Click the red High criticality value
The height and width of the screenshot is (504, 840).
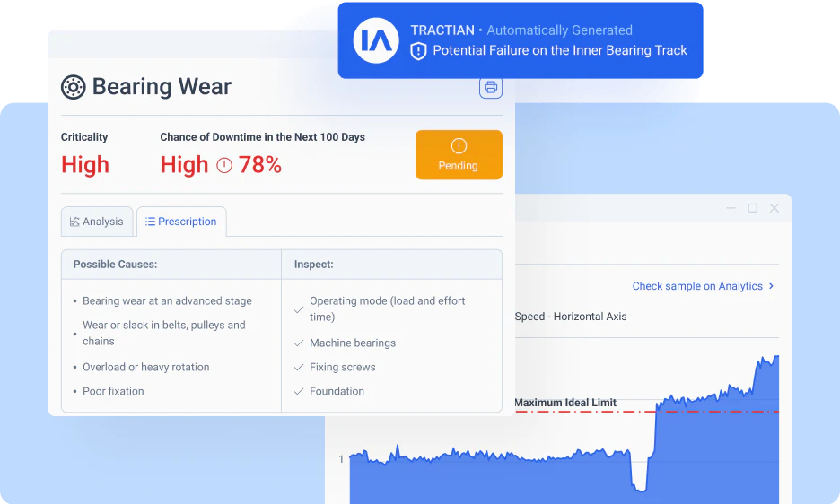(85, 165)
